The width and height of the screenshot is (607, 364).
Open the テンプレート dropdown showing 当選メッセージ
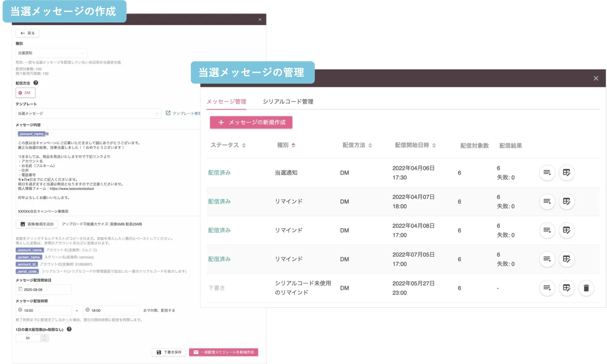pos(88,113)
